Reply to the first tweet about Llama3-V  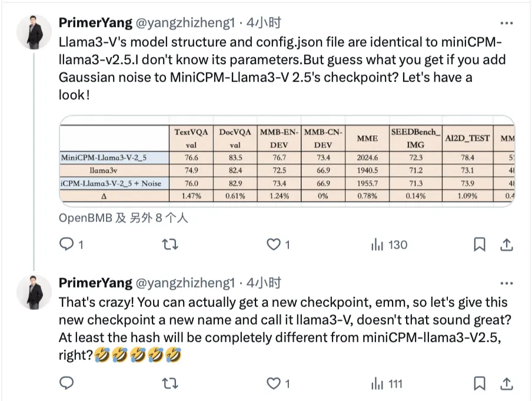[x=67, y=244]
